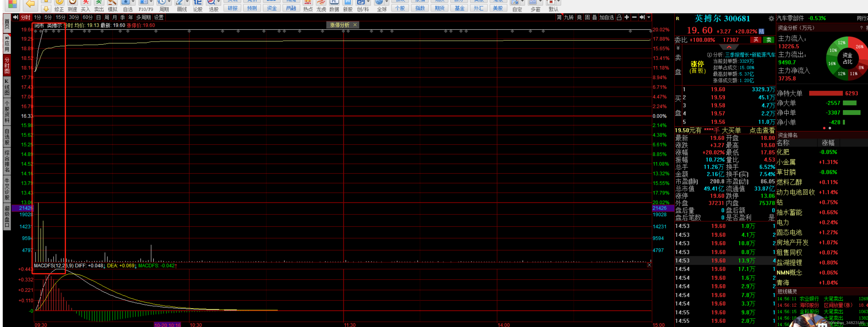This screenshot has height=327, width=868.
Task: Zoom out chart with minus icon
Action: pyautogui.click(x=634, y=17)
